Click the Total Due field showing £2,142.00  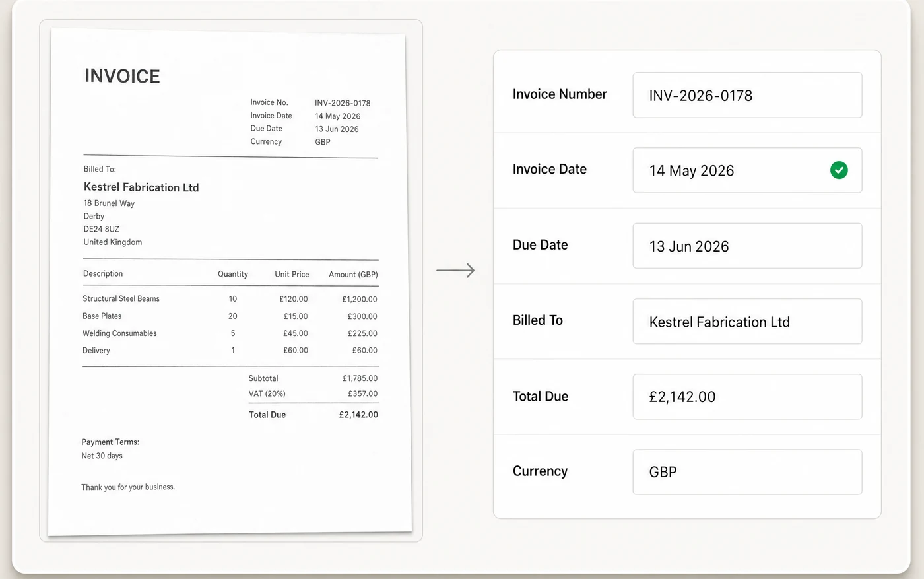click(747, 397)
